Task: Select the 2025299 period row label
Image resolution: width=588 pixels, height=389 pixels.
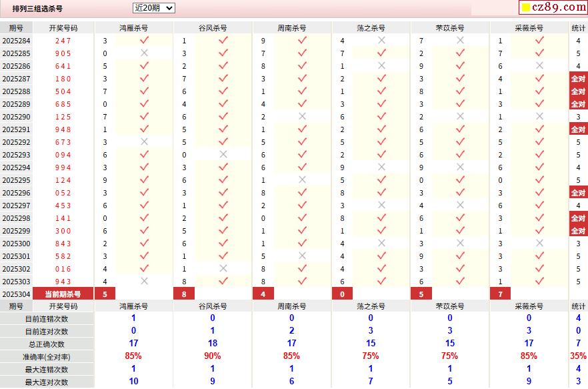Action: click(x=16, y=231)
